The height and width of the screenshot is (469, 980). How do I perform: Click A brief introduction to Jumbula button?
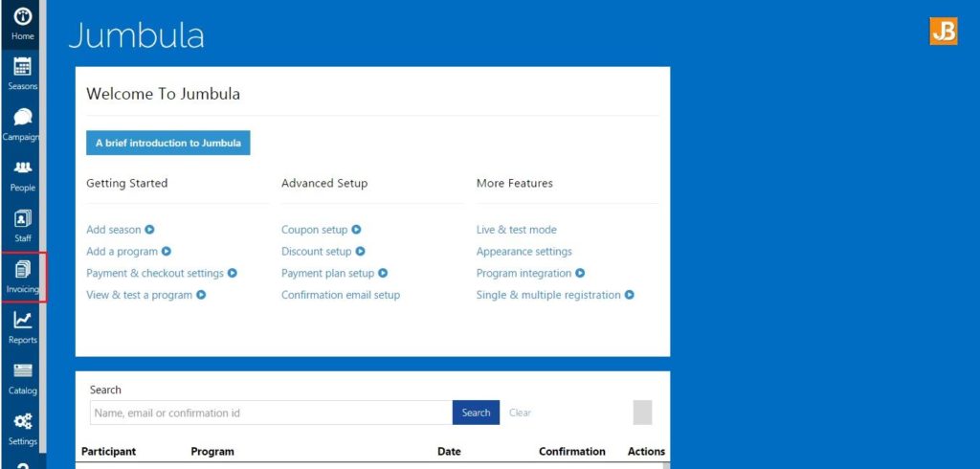click(168, 143)
